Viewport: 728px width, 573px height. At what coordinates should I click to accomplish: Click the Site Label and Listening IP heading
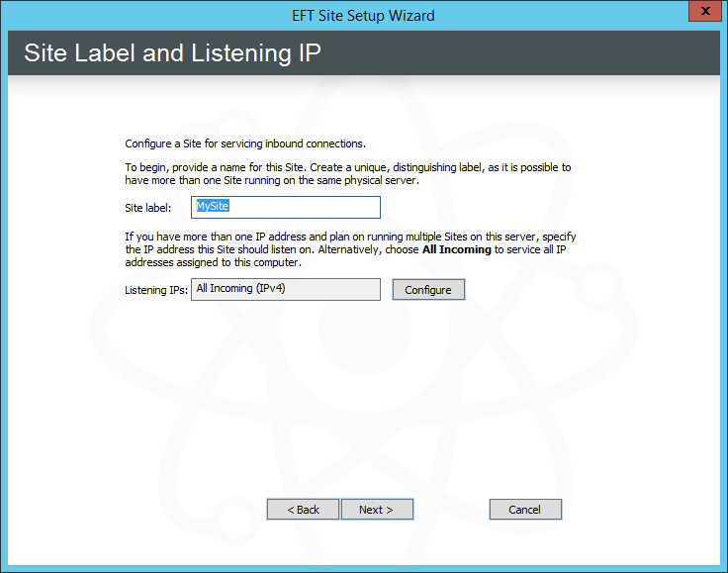(x=172, y=53)
